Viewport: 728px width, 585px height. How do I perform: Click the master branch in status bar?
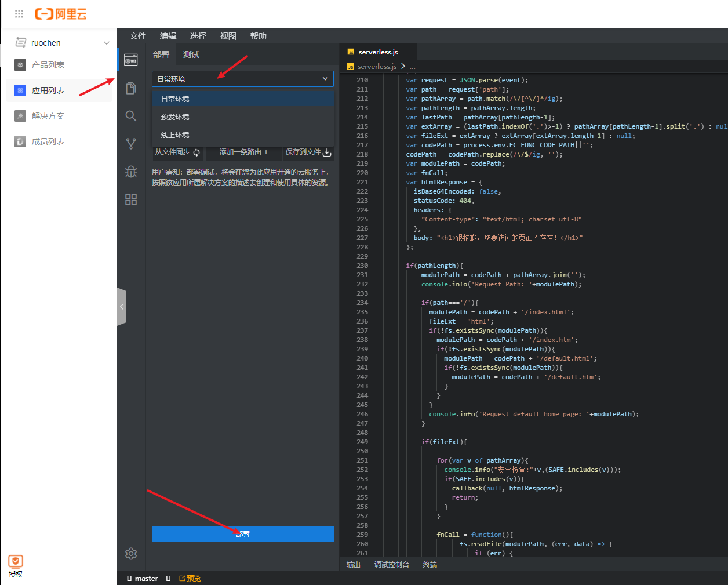pyautogui.click(x=143, y=579)
